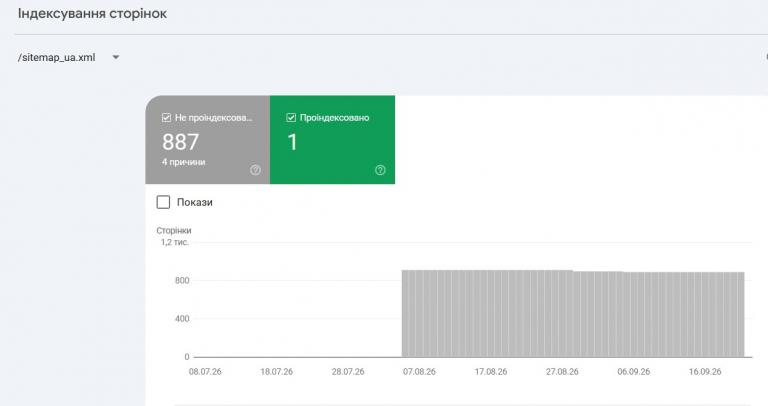Screen dimensions: 768x406
Task: Click the 1,2 тис. axis value
Action: pyautogui.click(x=175, y=242)
